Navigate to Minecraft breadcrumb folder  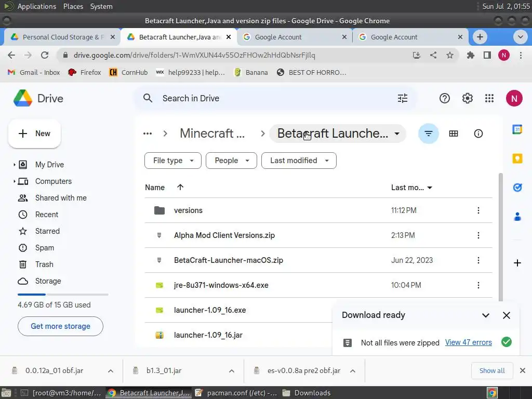point(212,134)
